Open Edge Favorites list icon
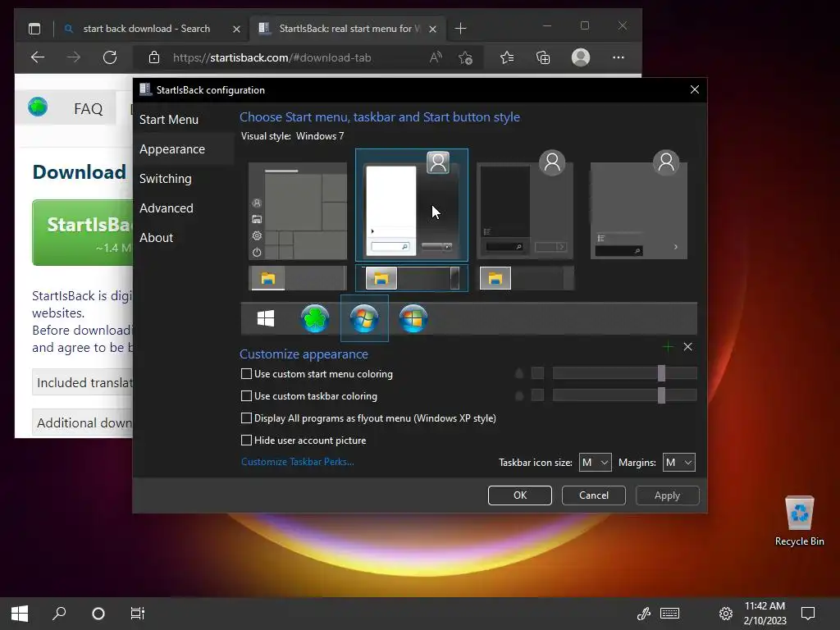 (x=507, y=57)
